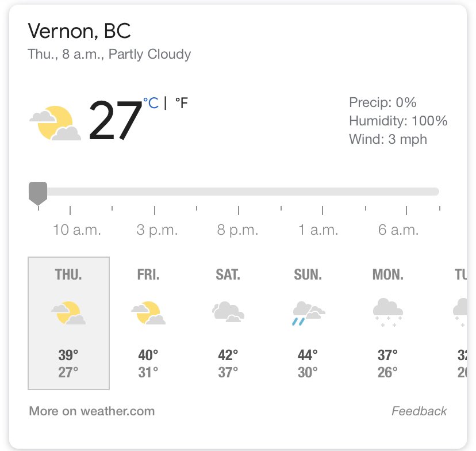
Task: Click the Feedback link
Action: (x=419, y=411)
